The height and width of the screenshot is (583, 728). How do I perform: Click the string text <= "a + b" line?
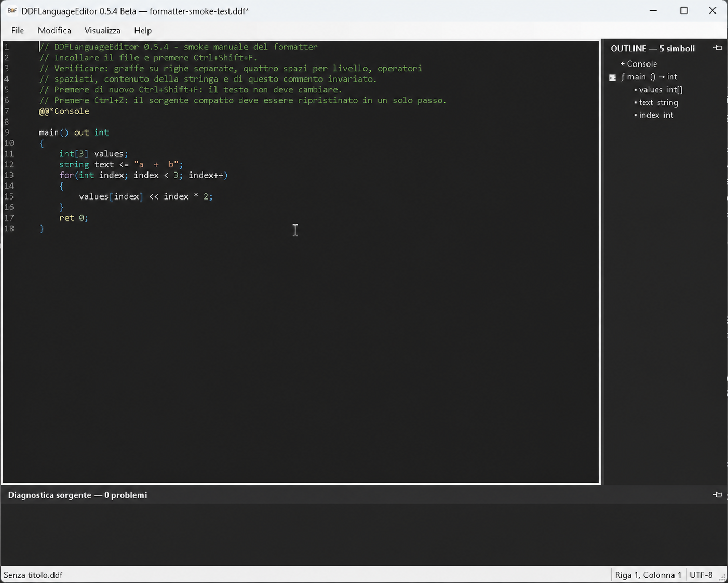[x=121, y=165]
